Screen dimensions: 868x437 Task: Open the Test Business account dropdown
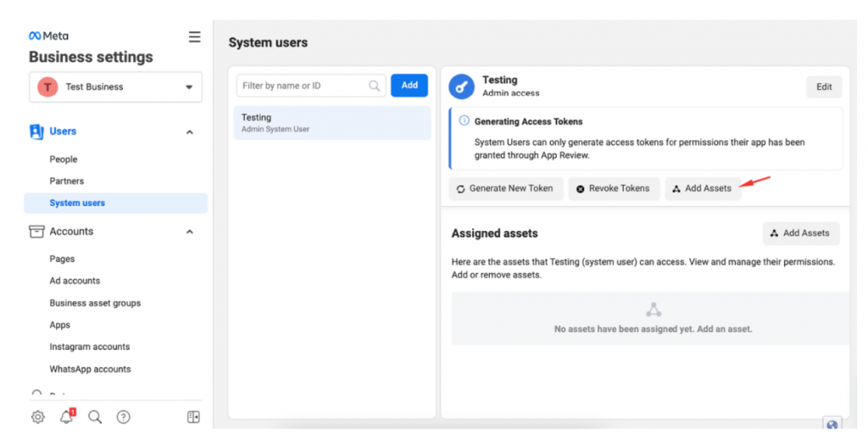115,87
